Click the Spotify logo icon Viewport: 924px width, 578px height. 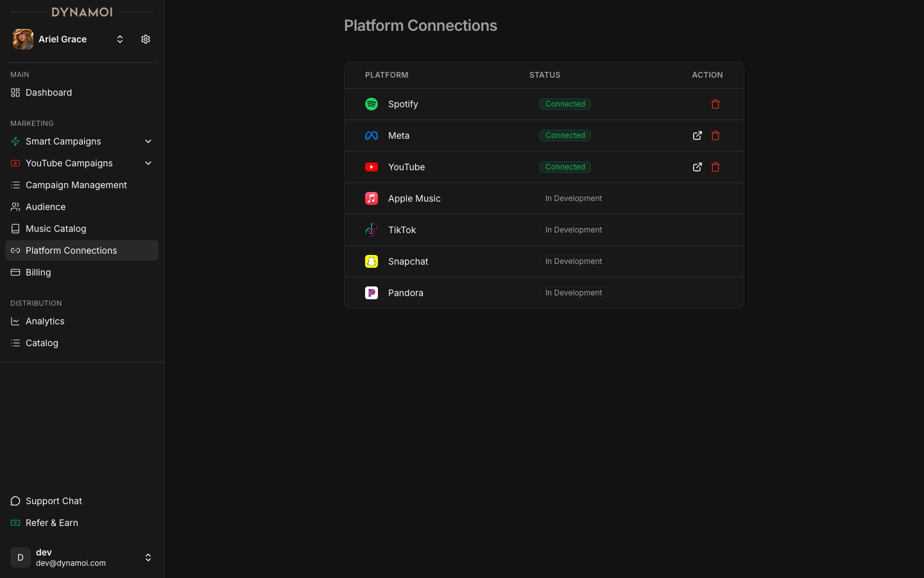(372, 104)
